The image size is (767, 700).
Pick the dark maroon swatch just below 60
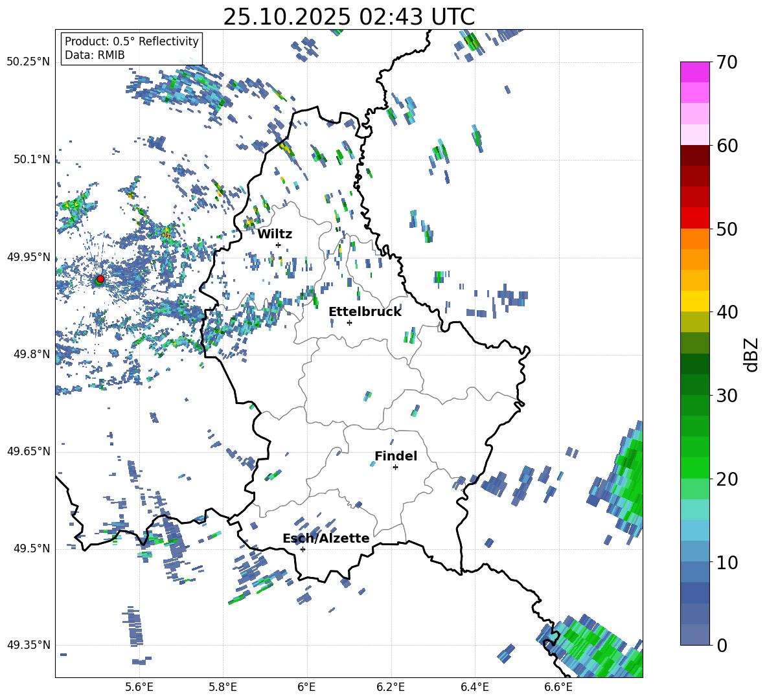tap(694, 155)
